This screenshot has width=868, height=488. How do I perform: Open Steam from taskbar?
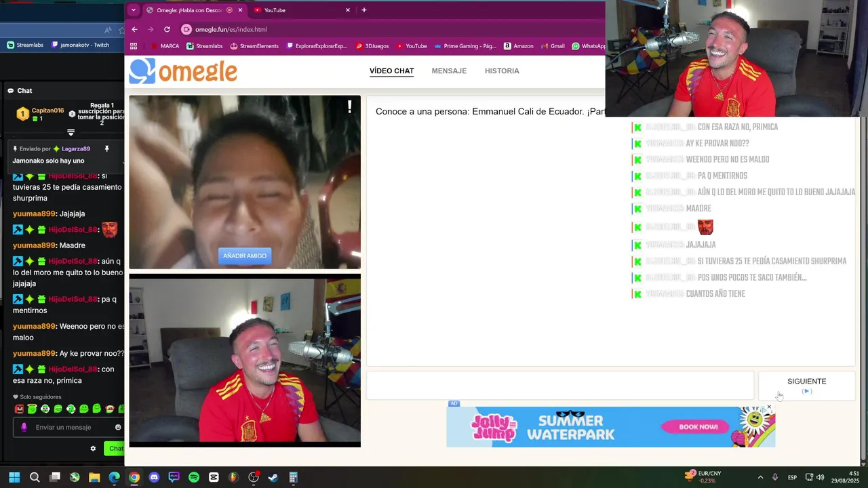click(x=273, y=477)
